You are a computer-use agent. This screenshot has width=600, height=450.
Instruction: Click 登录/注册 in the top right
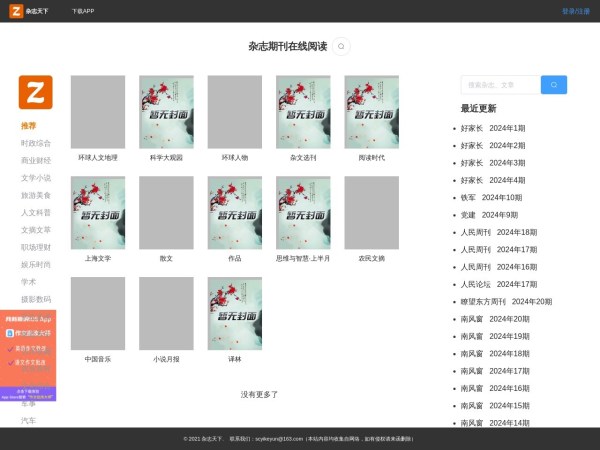tap(575, 11)
